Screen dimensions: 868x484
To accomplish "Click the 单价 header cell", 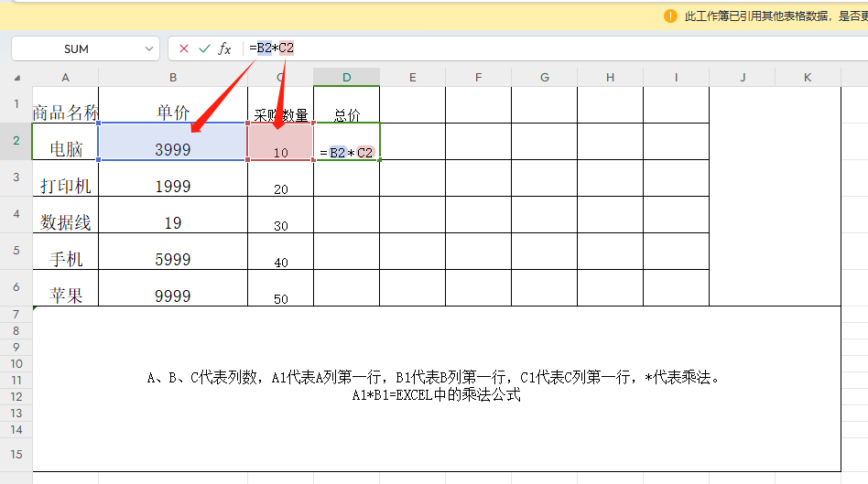I will coord(173,104).
